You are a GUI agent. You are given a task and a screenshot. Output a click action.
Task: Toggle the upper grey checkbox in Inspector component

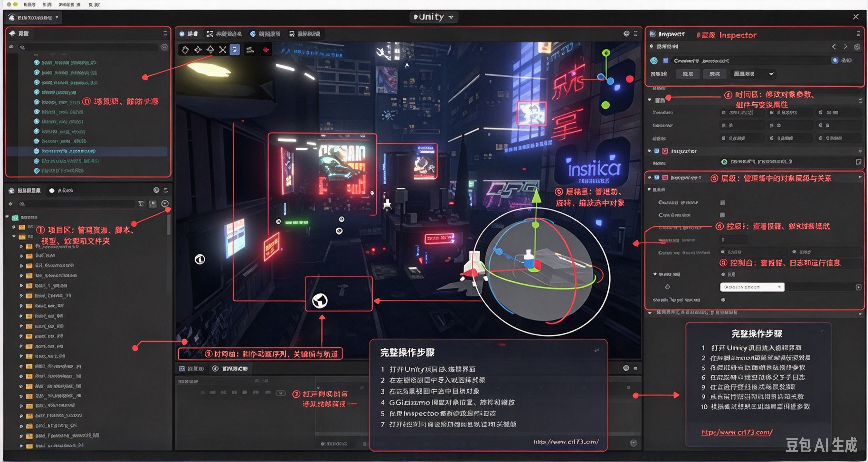(722, 202)
